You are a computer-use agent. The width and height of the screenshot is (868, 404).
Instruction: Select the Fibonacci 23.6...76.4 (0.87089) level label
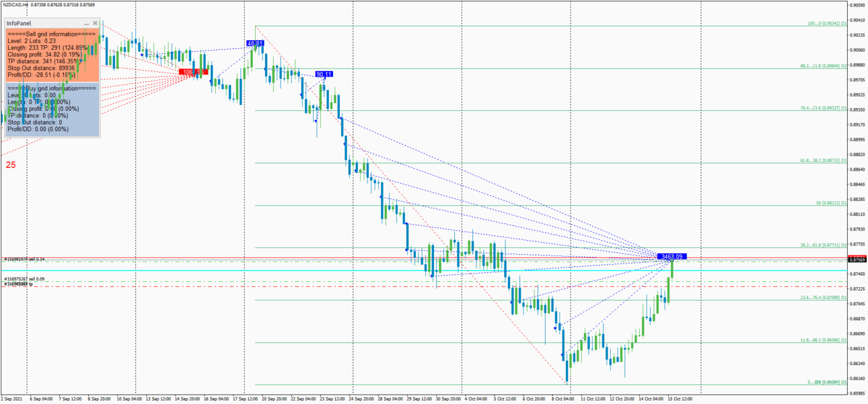click(824, 297)
